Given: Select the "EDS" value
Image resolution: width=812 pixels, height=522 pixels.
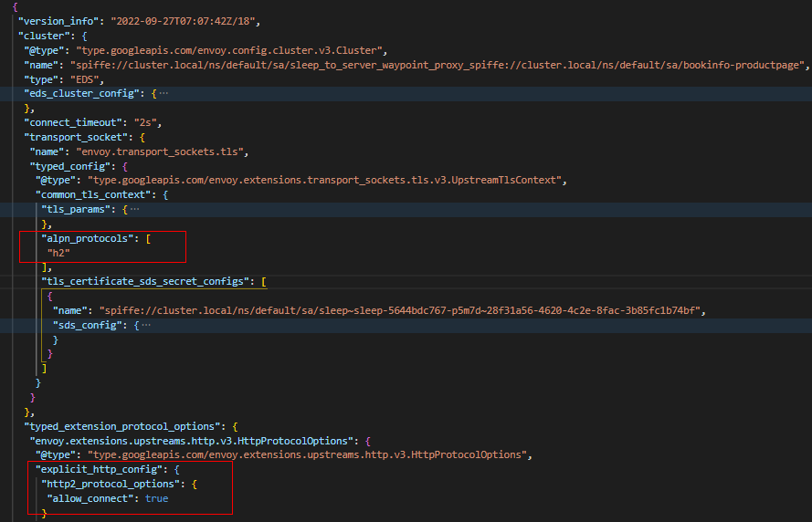Looking at the screenshot, I should click(84, 79).
